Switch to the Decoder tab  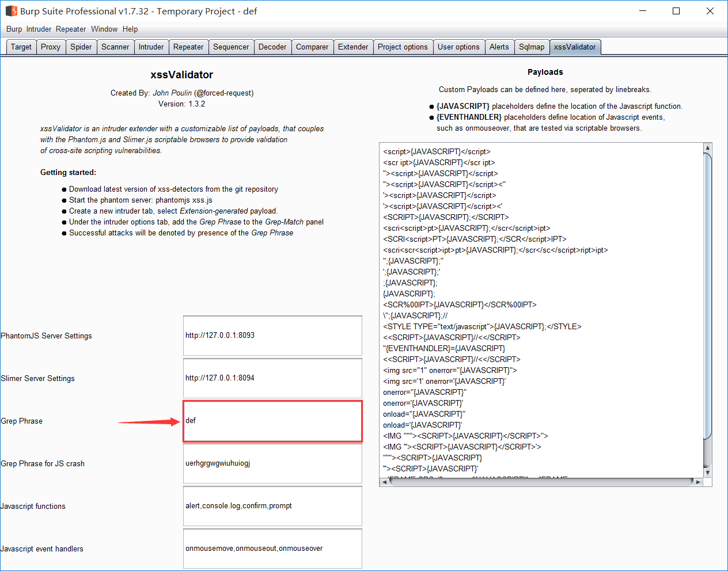point(272,47)
